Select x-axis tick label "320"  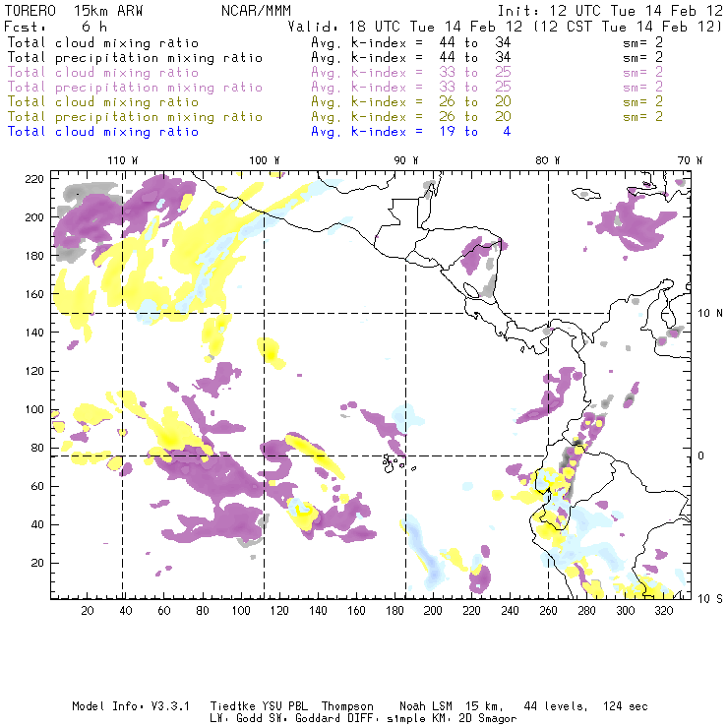(x=664, y=611)
